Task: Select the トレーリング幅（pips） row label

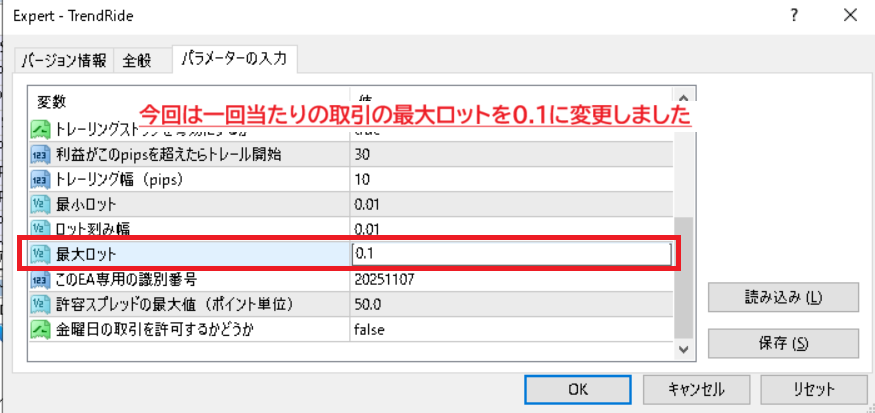Action: pyautogui.click(x=119, y=180)
